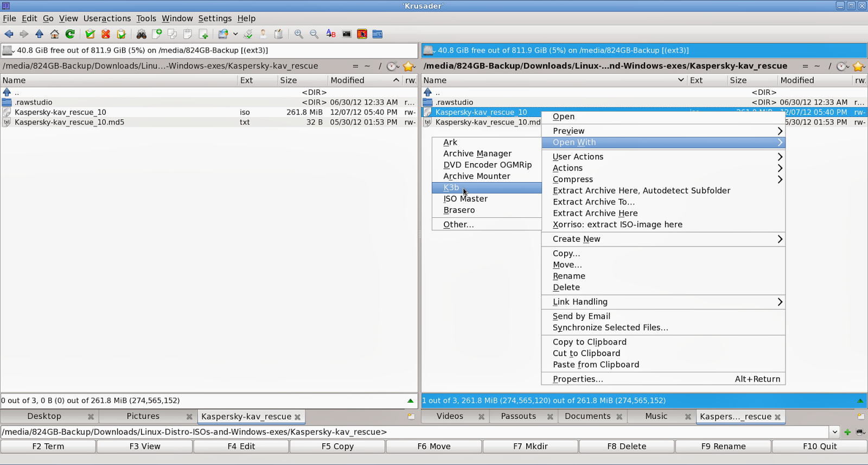This screenshot has width=868, height=465.
Task: Open the left panel history clock dropdown
Action: (393, 66)
